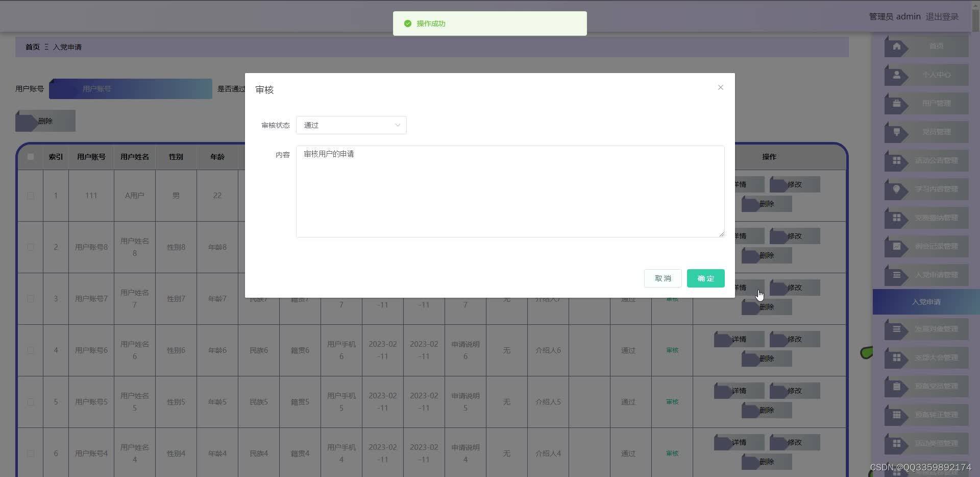Click the 用户账号 column header
This screenshot has height=477, width=980.
tap(91, 157)
